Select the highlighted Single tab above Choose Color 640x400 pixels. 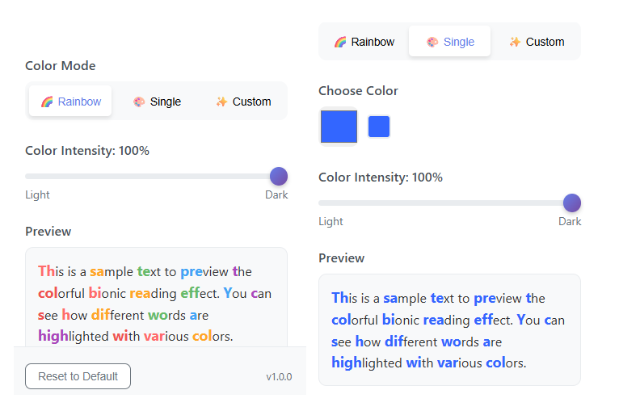click(x=450, y=42)
